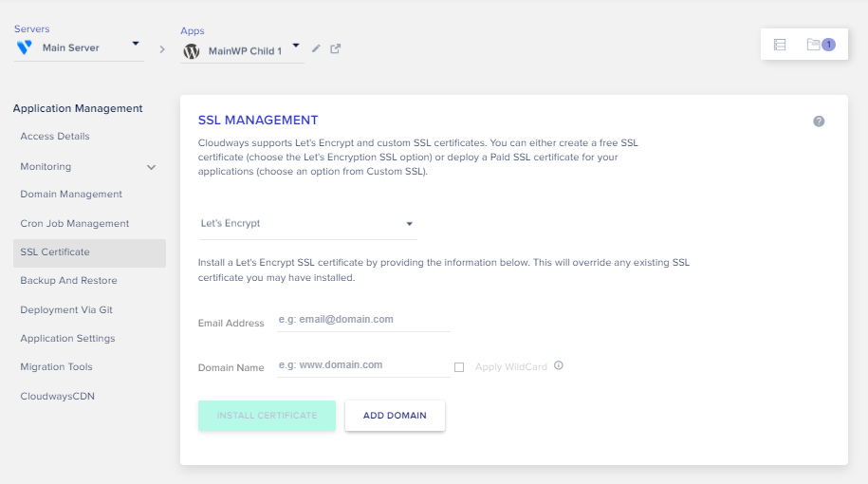Select SSL Certificate in sidebar
The image size is (868, 484).
(x=89, y=253)
